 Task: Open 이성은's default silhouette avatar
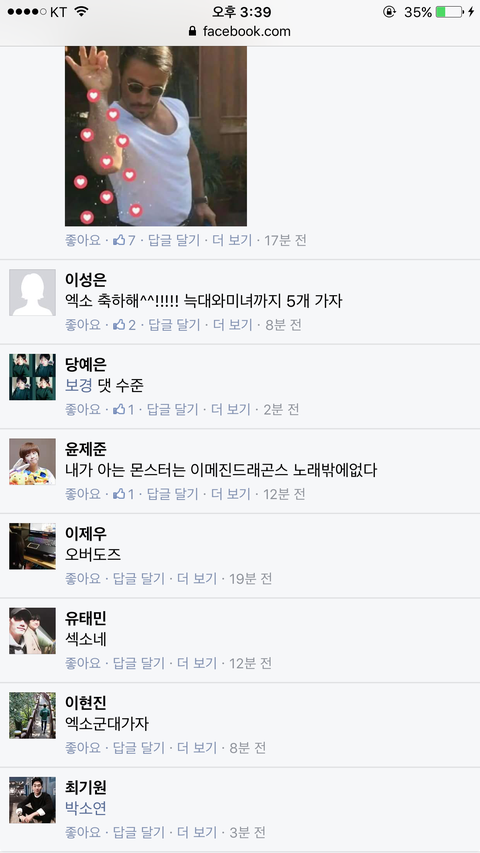point(33,293)
